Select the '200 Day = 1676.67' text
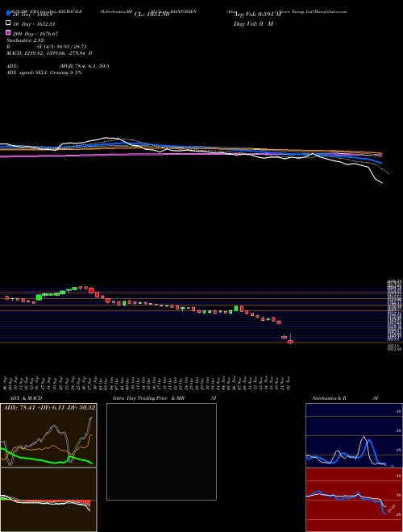 (35, 34)
